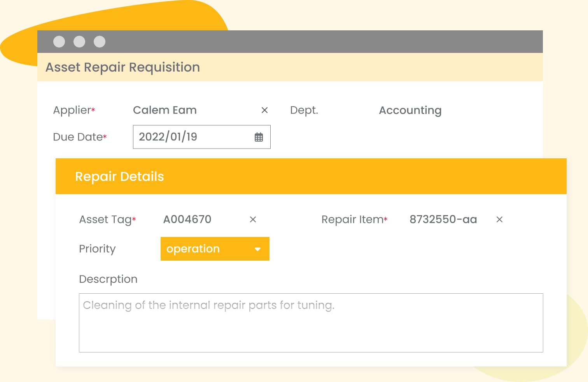This screenshot has height=382, width=588.
Task: Hit the rightmost window control dot
Action: click(x=100, y=42)
